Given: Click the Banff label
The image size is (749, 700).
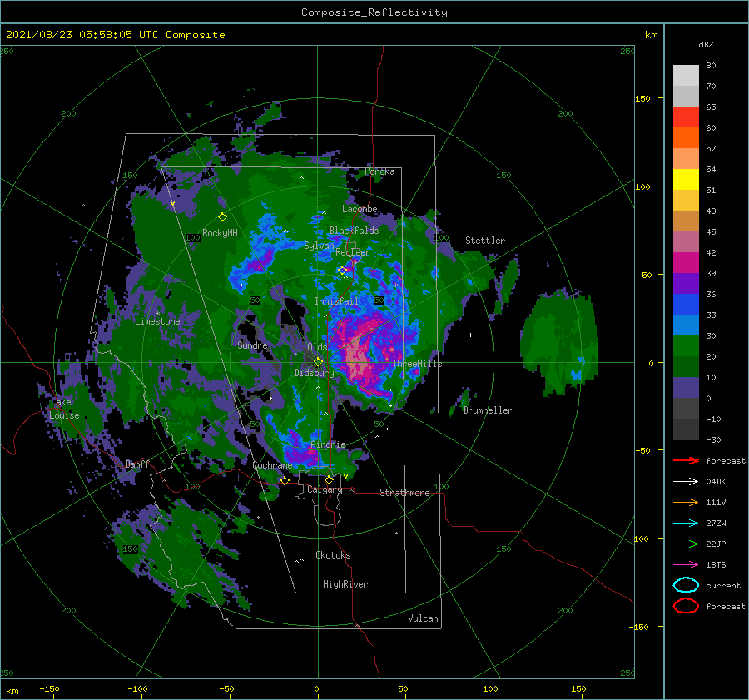Looking at the screenshot, I should point(137,464).
